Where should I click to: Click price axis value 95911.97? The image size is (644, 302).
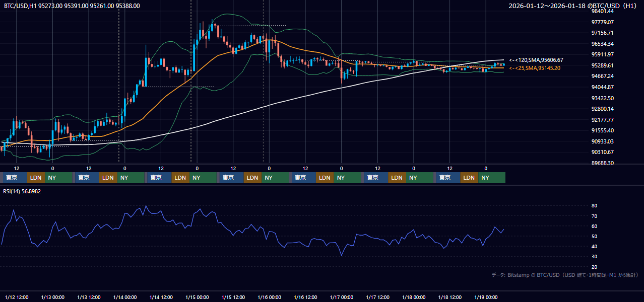602,54
